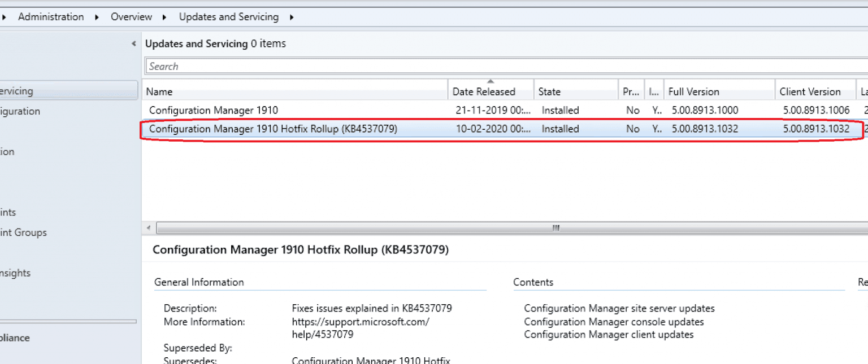The height and width of the screenshot is (364, 868).
Task: Collapse the navigation pane with the arrow
Action: pos(134,43)
